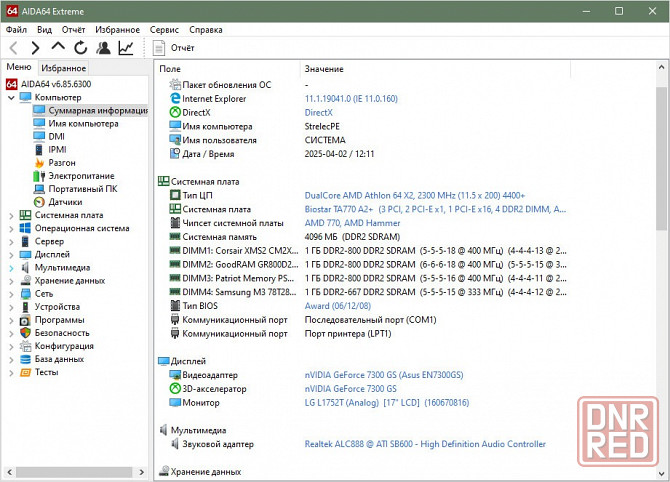Click the Конфигурация tree icon

[25, 346]
